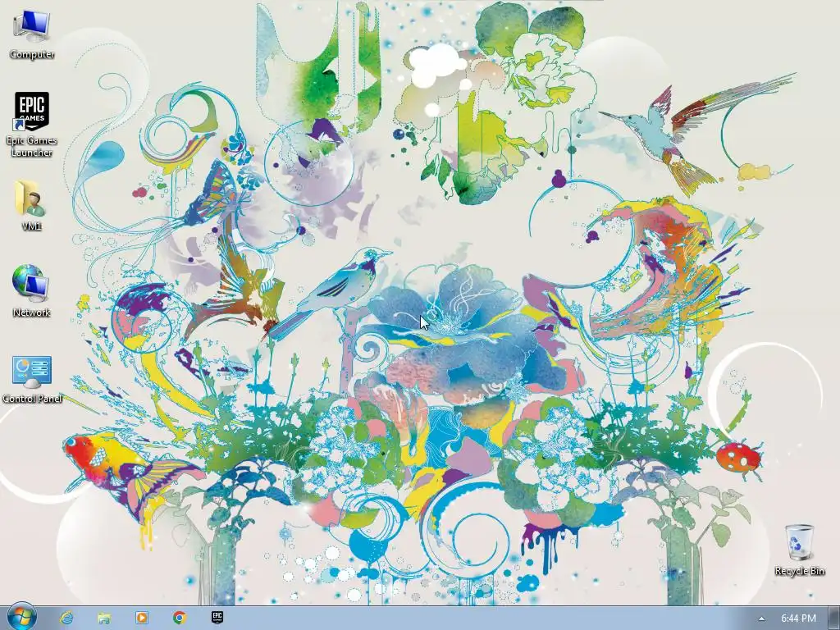This screenshot has width=840, height=630.
Task: Open the clock showing 6:44 PM
Action: pos(798,619)
